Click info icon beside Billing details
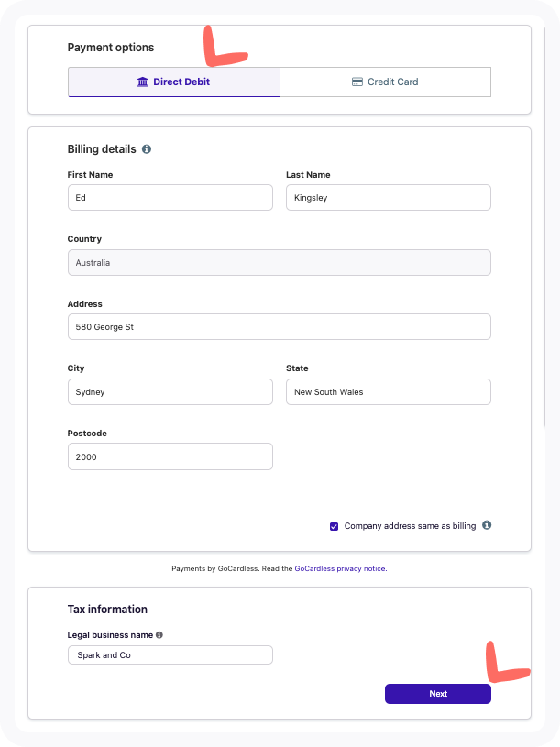Image resolution: width=560 pixels, height=747 pixels. (x=147, y=149)
